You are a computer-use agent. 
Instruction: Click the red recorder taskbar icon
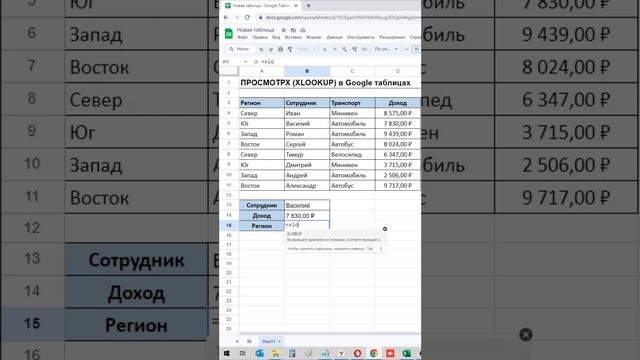390,353
